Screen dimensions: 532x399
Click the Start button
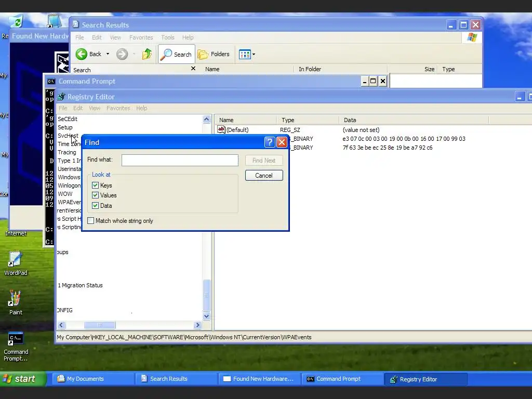(23, 379)
